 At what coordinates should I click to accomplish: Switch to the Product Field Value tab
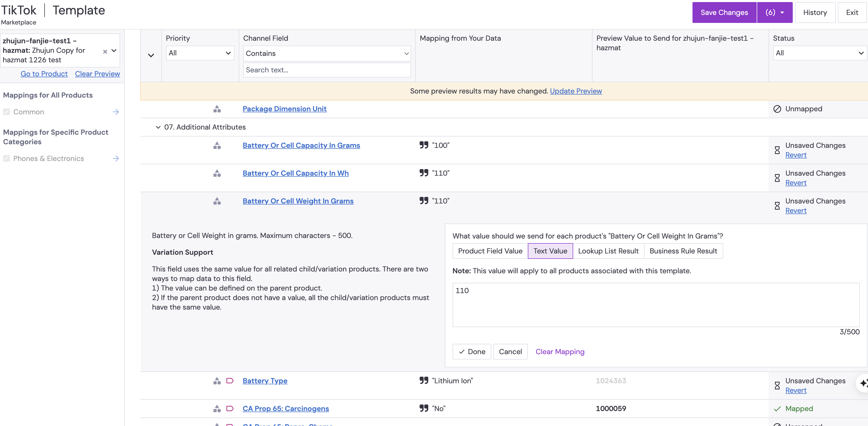click(x=490, y=251)
